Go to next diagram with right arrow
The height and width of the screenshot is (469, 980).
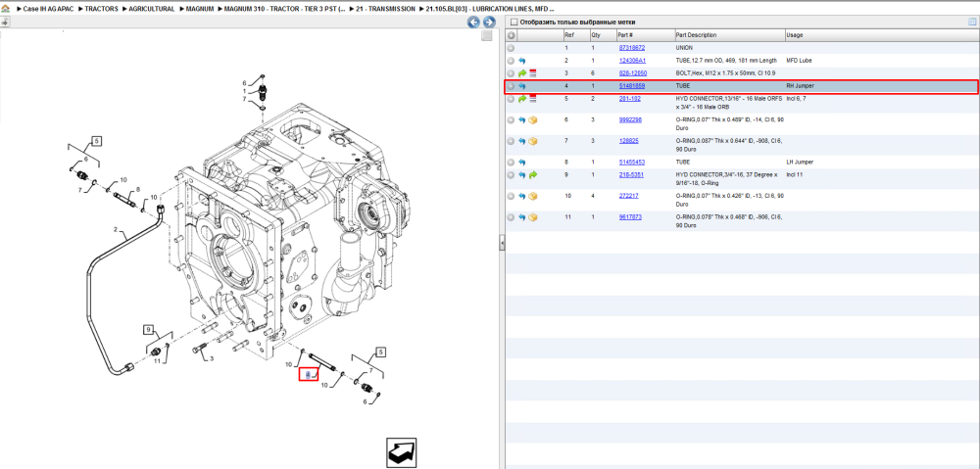click(x=489, y=23)
